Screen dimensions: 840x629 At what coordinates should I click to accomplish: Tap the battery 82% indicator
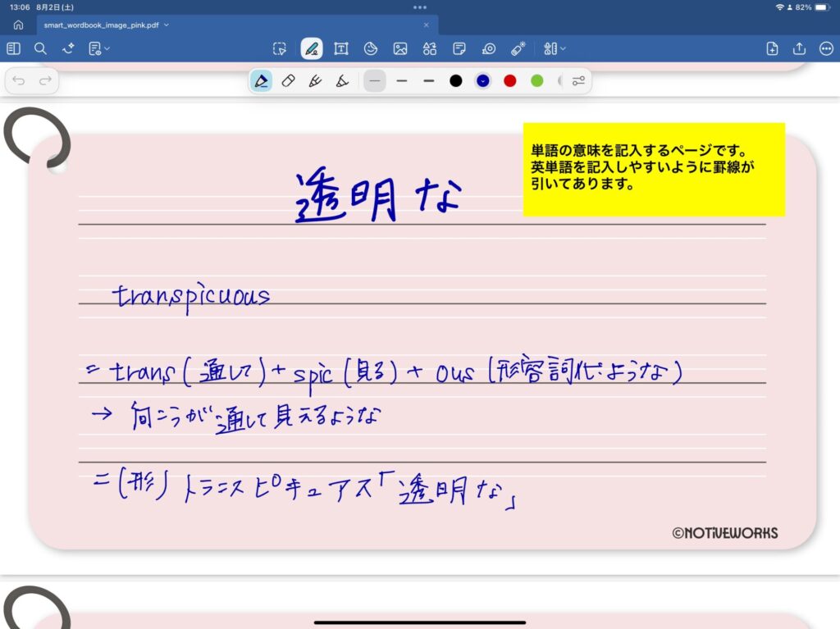click(x=812, y=7)
